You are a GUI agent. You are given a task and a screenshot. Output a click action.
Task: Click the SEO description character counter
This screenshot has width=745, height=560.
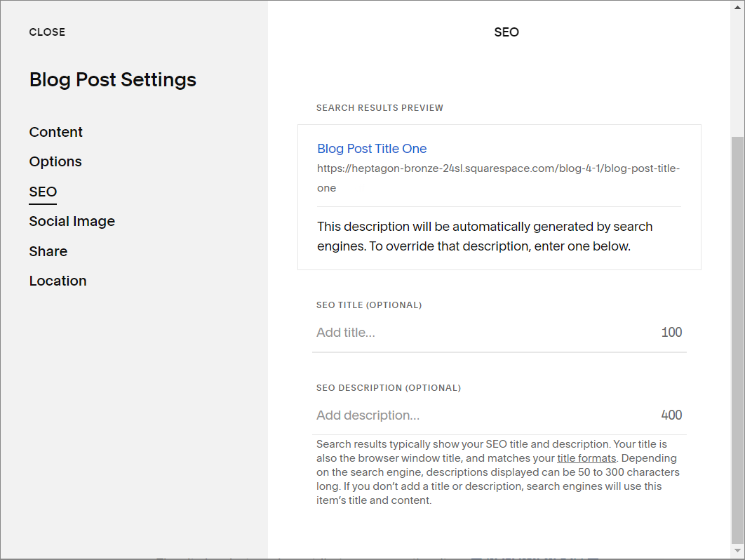pyautogui.click(x=671, y=415)
